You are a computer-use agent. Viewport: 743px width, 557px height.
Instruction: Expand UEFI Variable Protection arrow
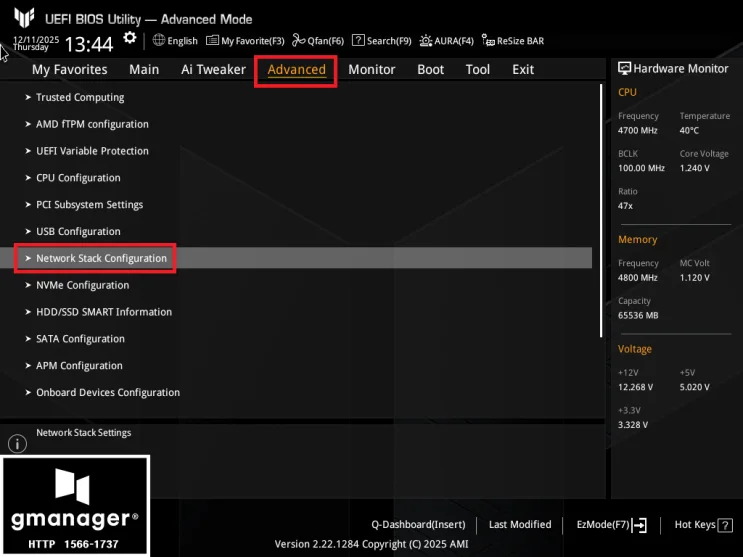point(28,151)
